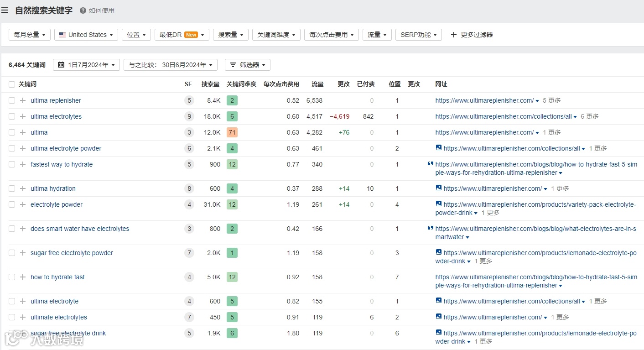Sort by 搜索量 column header
This screenshot has height=350, width=644.
(211, 84)
